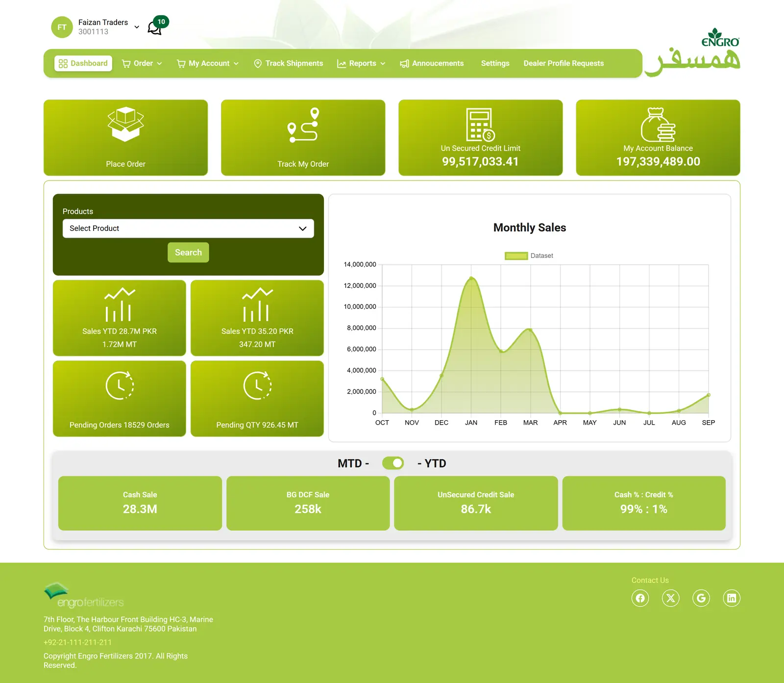The image size is (784, 683).
Task: Expand the Order menu chevron
Action: pos(159,64)
